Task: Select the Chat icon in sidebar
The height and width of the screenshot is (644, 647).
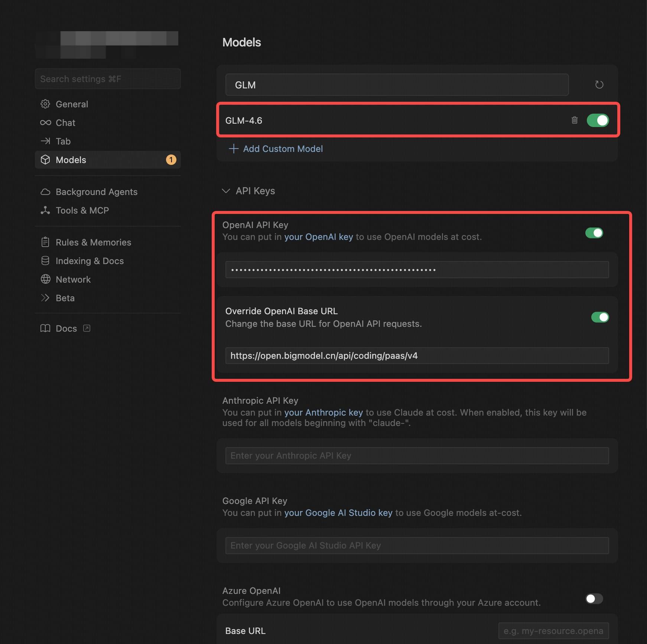Action: pyautogui.click(x=45, y=123)
